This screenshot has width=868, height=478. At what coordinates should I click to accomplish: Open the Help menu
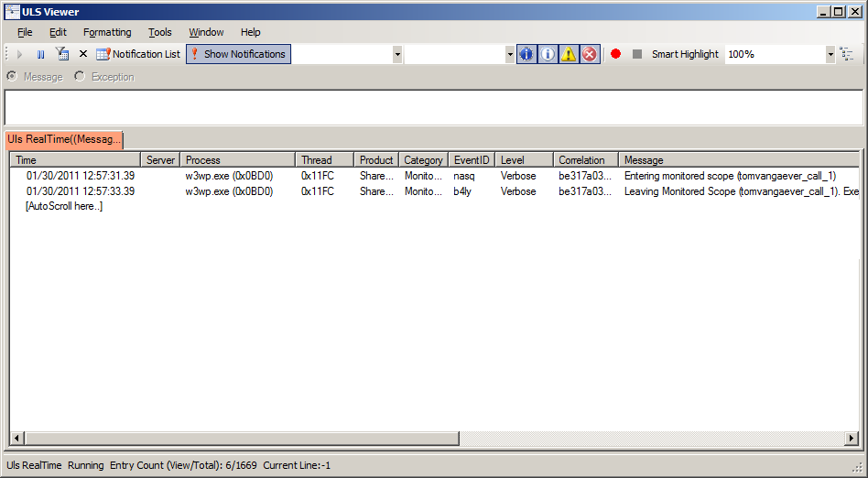point(250,32)
